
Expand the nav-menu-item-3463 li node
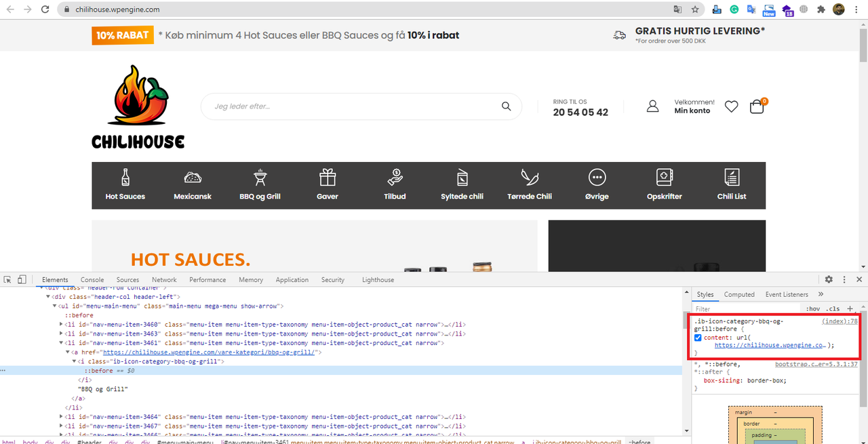tap(62, 334)
